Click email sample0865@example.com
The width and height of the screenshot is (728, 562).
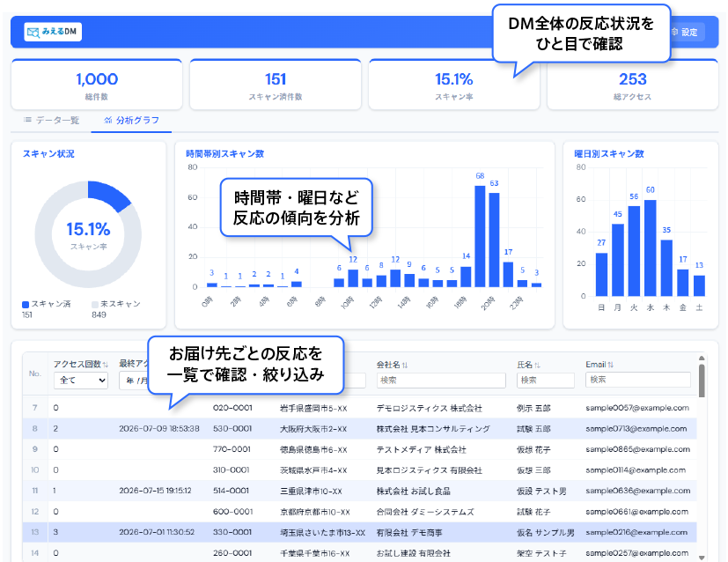coord(637,449)
